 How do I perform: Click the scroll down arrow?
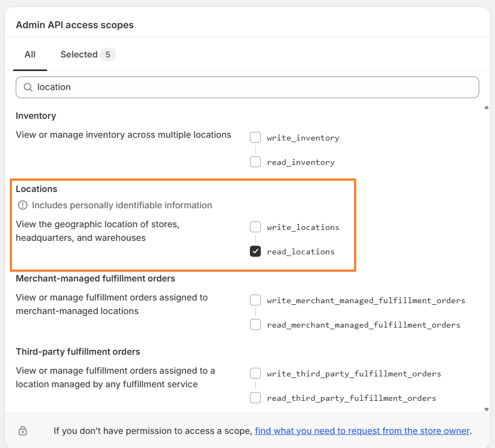486,409
